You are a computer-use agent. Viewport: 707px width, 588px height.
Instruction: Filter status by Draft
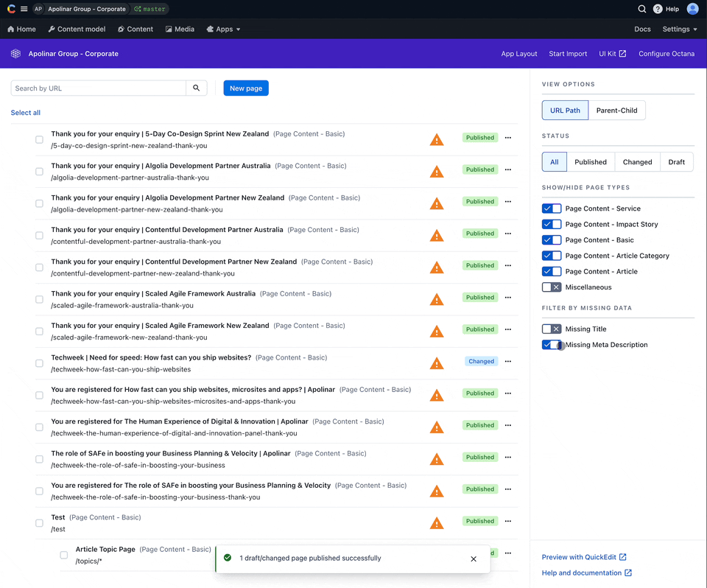676,162
